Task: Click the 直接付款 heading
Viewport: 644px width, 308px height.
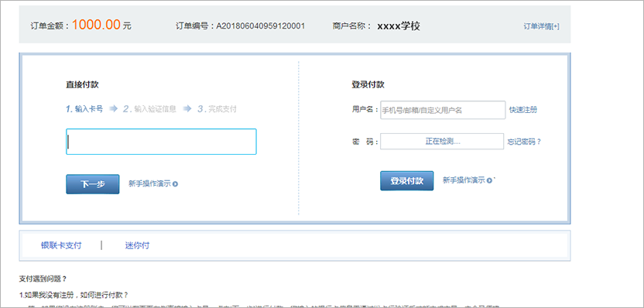Action: pos(82,85)
